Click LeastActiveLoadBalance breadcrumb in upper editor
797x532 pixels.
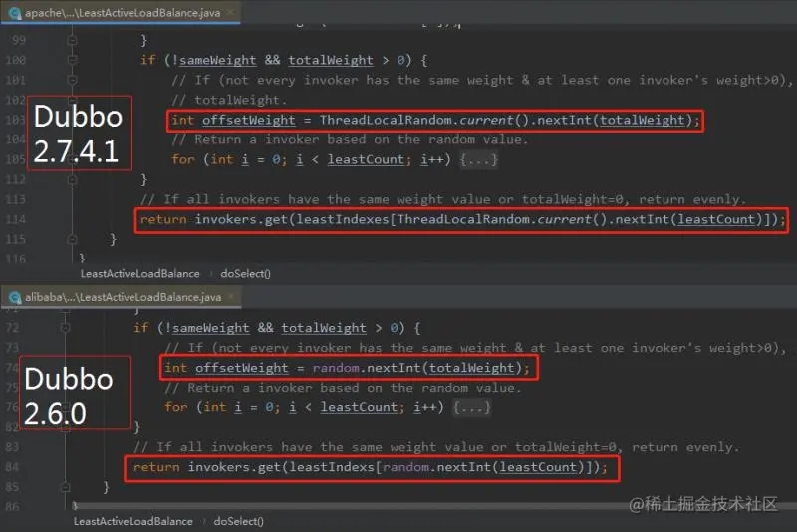tap(139, 274)
